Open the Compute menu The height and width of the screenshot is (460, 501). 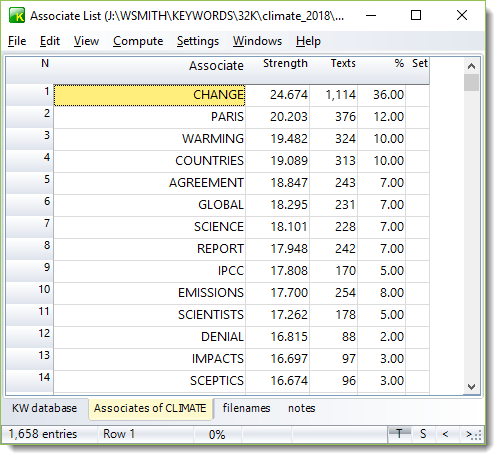(138, 41)
